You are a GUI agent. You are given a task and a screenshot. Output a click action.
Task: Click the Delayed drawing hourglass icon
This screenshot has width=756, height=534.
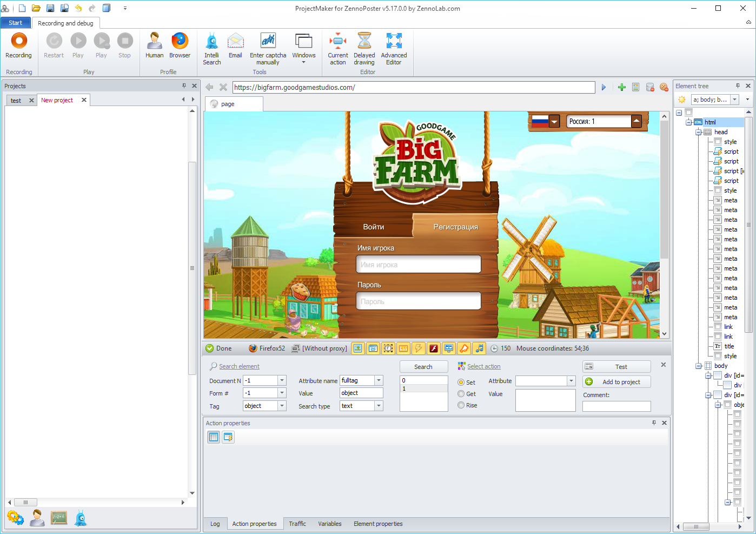coord(364,42)
